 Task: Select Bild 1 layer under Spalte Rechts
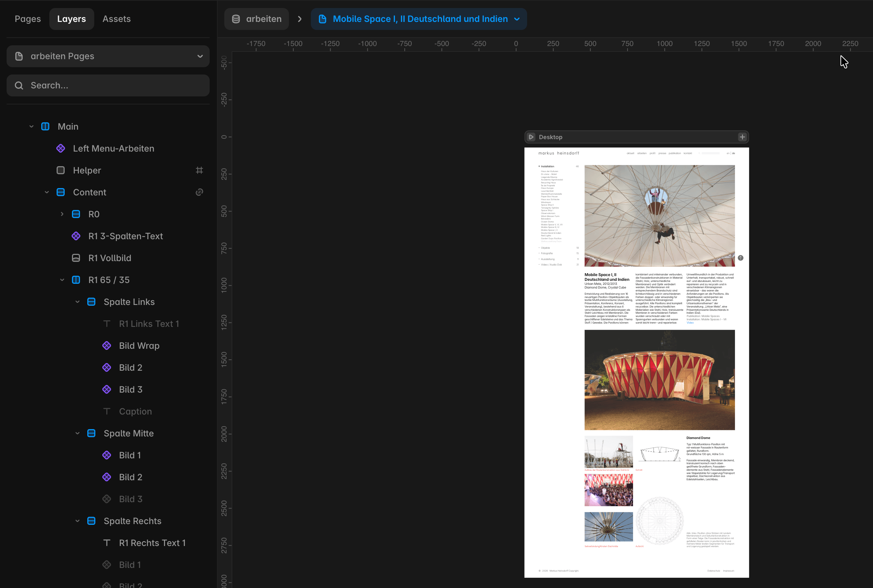pos(130,565)
